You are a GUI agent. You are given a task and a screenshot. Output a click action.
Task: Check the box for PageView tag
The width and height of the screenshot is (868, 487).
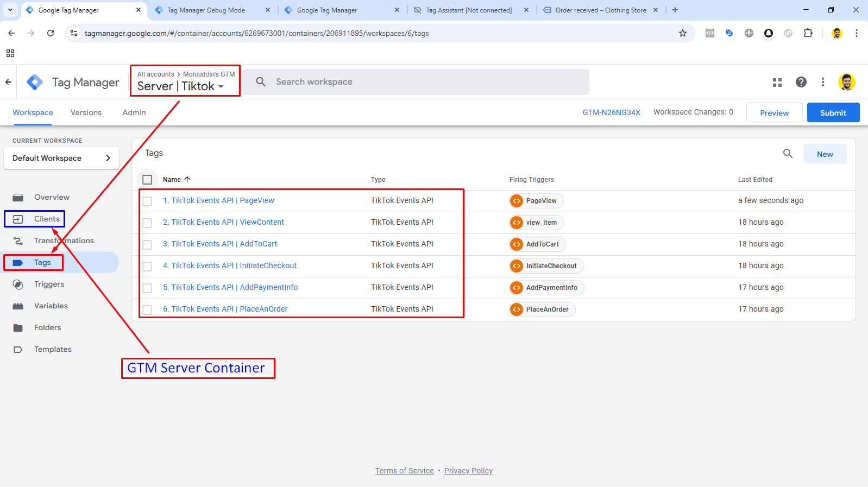[x=147, y=201]
